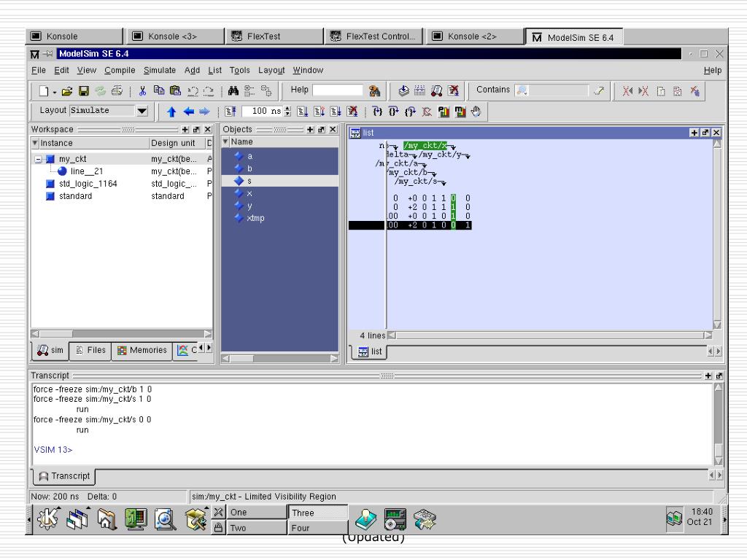Click the Step Out icon
Viewport: 747px width, 560px height.
[x=410, y=112]
